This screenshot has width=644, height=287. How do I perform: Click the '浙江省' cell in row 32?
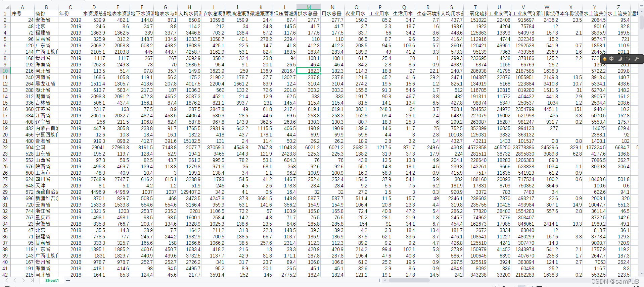point(46,211)
